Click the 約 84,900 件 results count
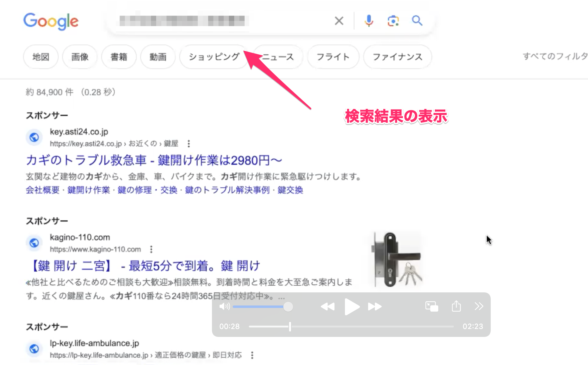 (50, 92)
